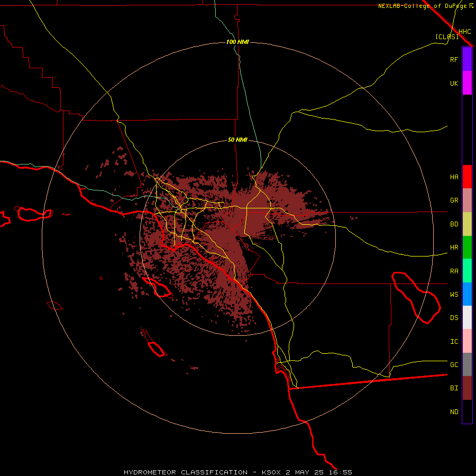This screenshot has width=476, height=476.
Task: Select the BD yellow legend swatch
Action: 467,224
